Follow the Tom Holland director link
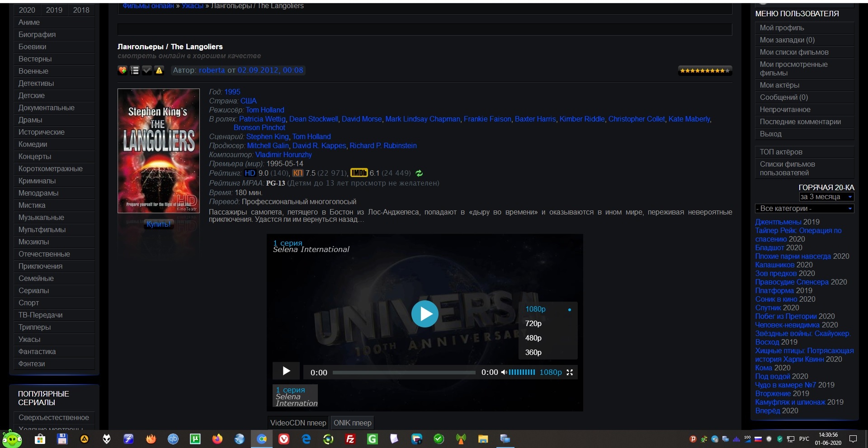The width and height of the screenshot is (868, 448). [265, 110]
